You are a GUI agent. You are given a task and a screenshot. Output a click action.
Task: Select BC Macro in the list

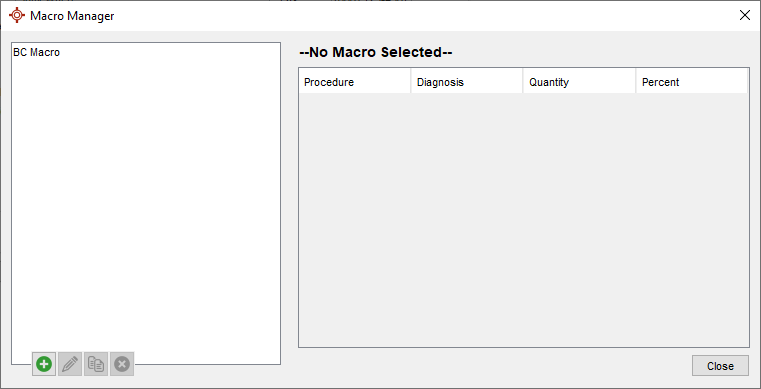click(37, 52)
